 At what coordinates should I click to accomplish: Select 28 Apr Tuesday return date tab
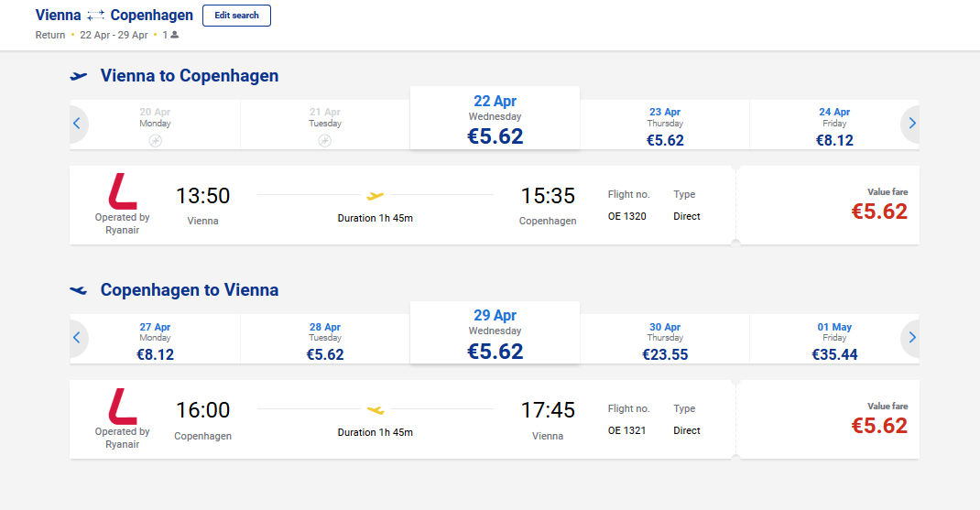(x=325, y=339)
